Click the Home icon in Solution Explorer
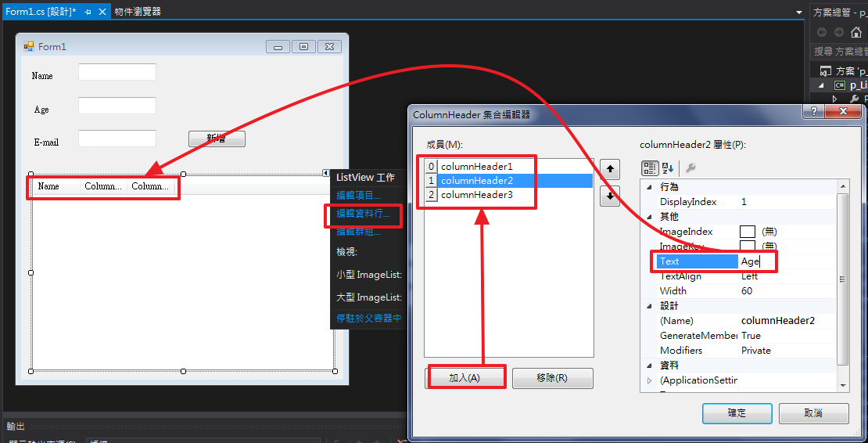 (855, 32)
